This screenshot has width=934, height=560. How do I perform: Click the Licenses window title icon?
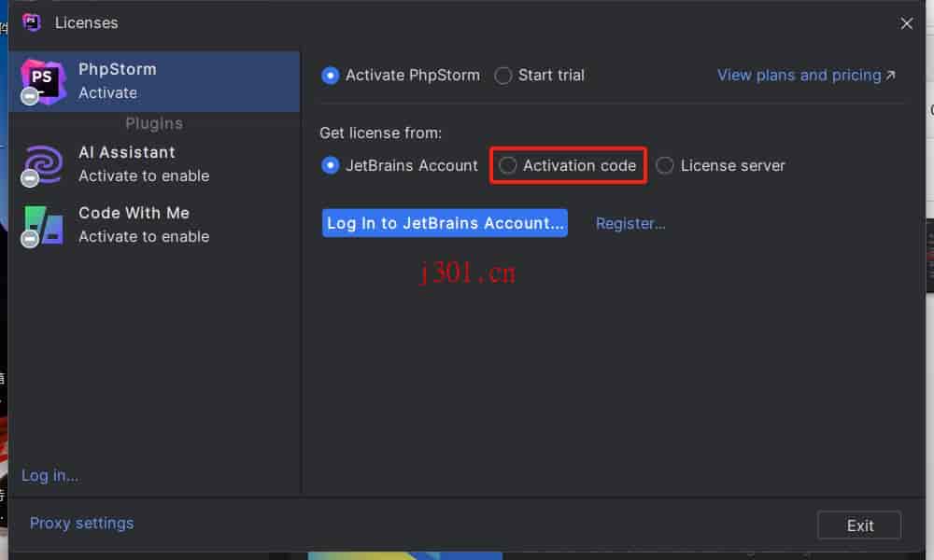pos(32,22)
